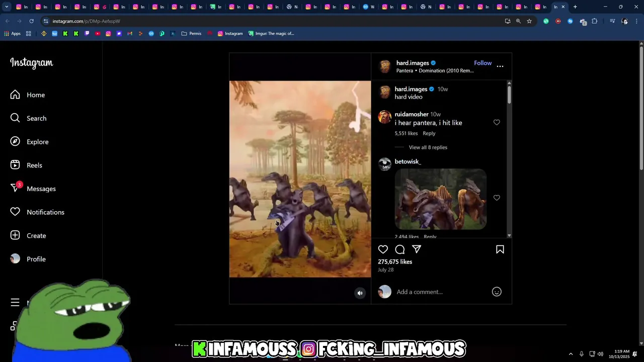This screenshot has height=362, width=644.
Task: Open Pantera Domination audio link
Action: [x=435, y=71]
